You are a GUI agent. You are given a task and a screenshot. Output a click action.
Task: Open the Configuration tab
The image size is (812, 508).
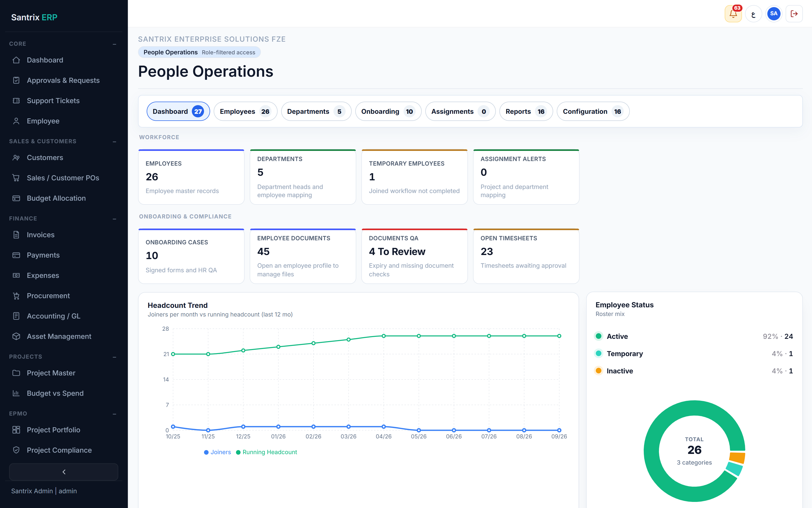tap(593, 111)
